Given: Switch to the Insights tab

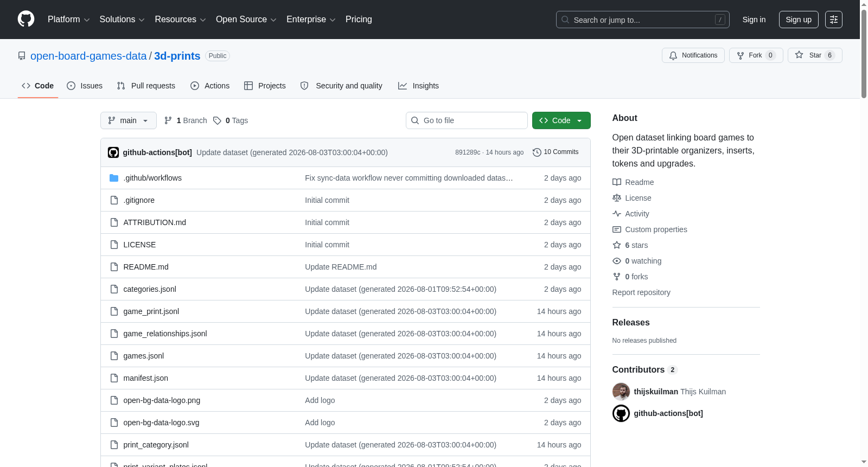Looking at the screenshot, I should pyautogui.click(x=418, y=86).
